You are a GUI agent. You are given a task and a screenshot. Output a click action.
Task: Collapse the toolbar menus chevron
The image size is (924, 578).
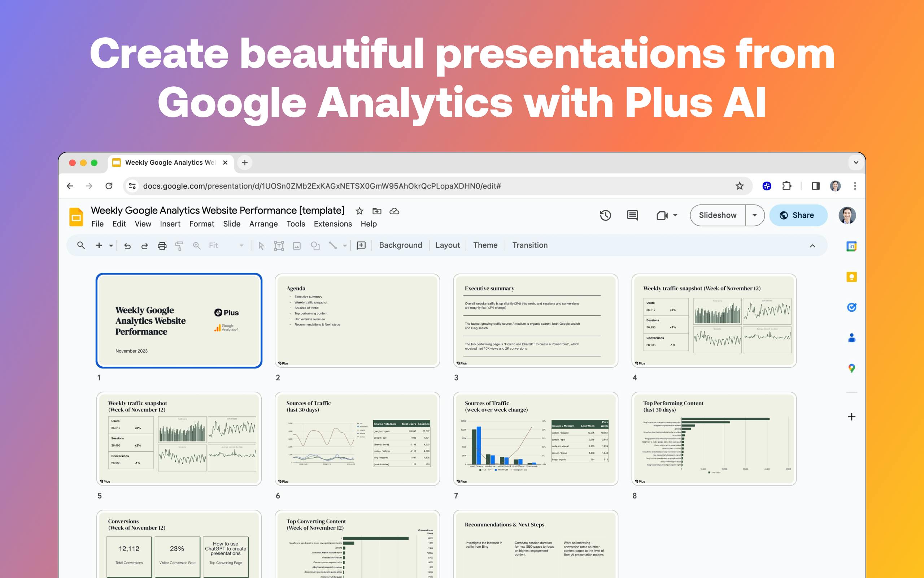[x=812, y=246]
